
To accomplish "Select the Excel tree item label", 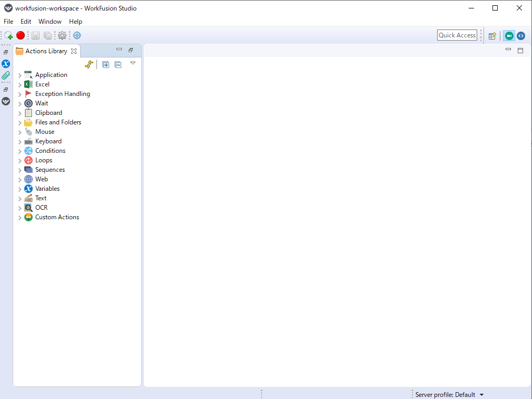I will [42, 84].
